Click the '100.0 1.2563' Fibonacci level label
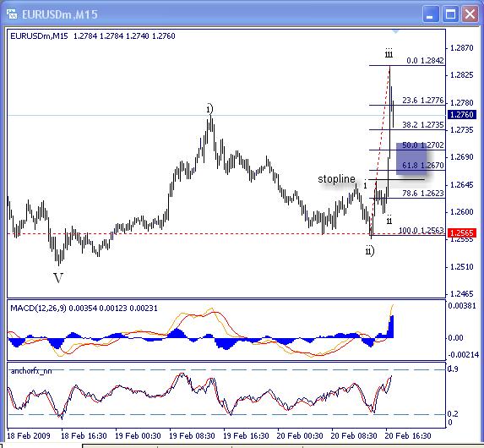This screenshot has width=484, height=448. (x=421, y=231)
